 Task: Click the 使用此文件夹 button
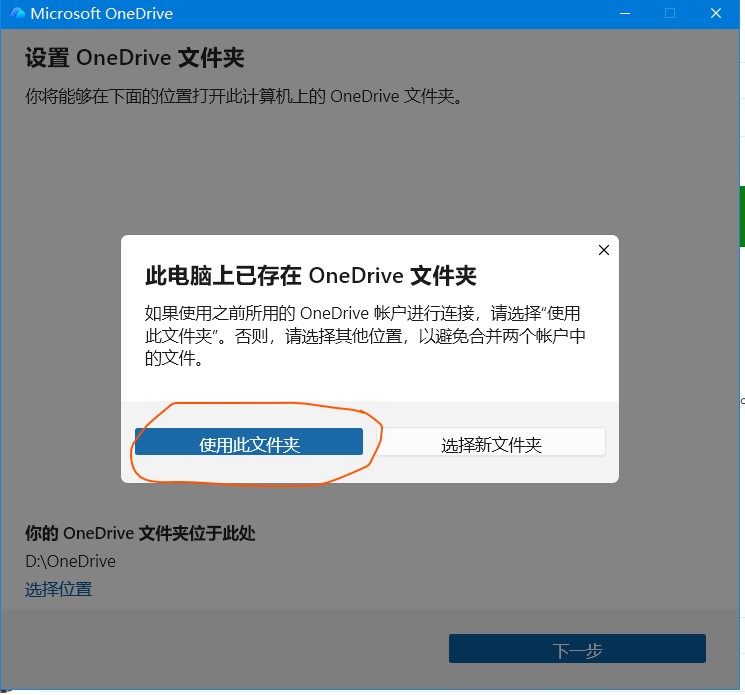coord(249,442)
